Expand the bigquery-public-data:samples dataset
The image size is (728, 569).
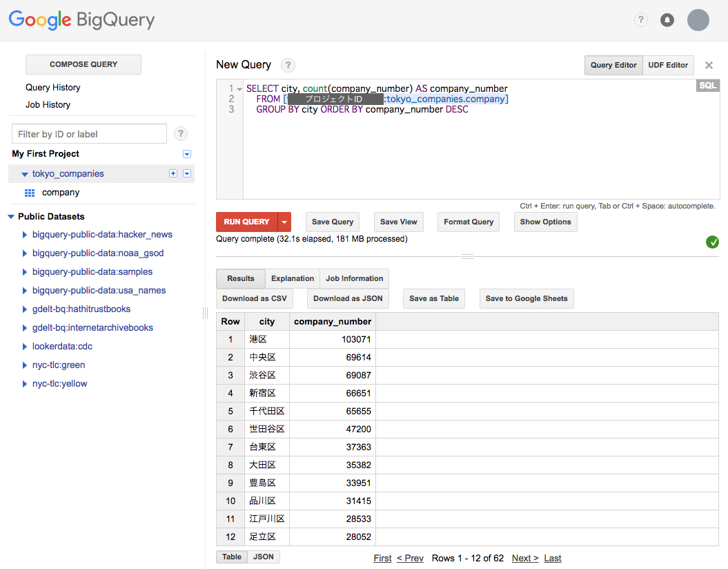(x=25, y=272)
